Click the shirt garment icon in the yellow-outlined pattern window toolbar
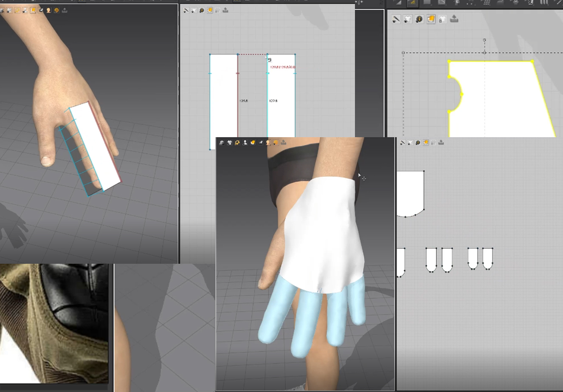The width and height of the screenshot is (563, 392). click(408, 19)
